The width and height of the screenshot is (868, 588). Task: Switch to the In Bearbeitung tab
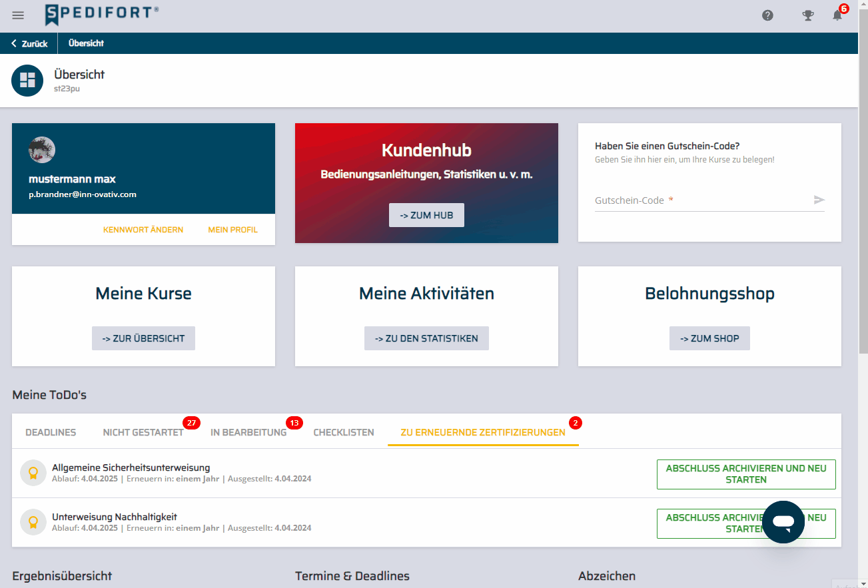pos(248,432)
